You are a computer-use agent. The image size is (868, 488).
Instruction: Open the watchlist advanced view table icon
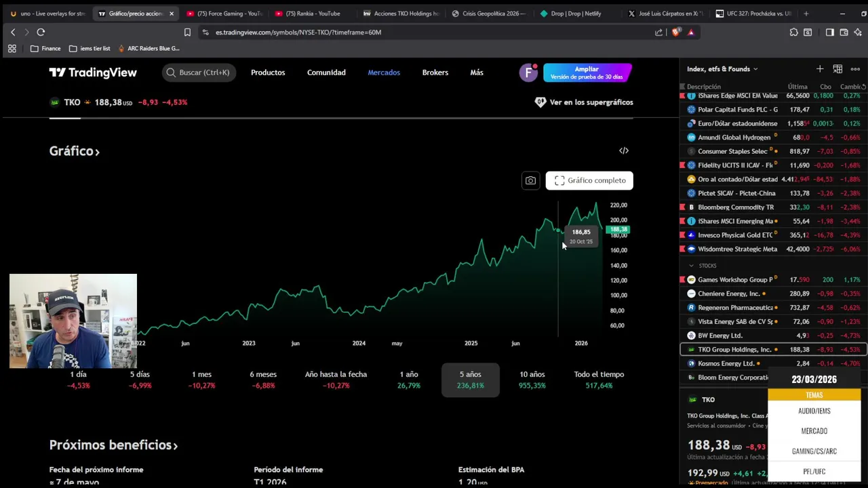click(x=837, y=68)
